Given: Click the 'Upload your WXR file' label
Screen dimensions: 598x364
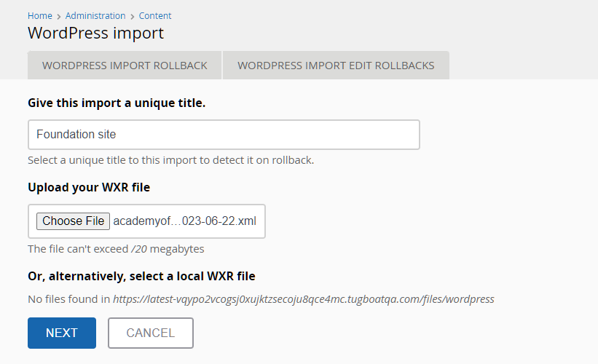Looking at the screenshot, I should tap(89, 187).
